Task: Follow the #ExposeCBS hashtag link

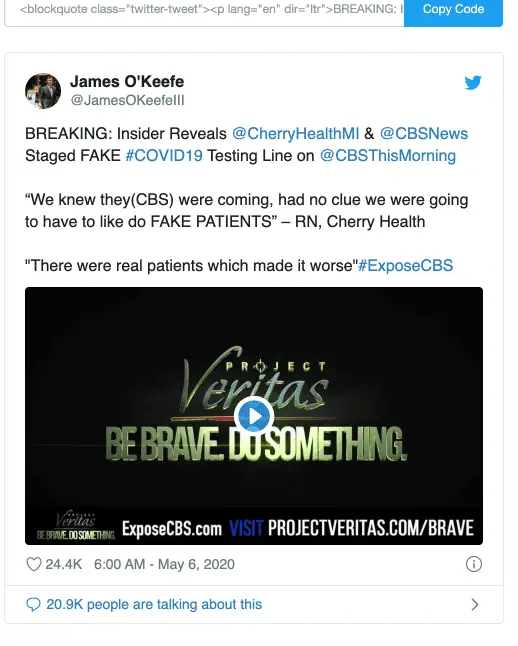Action: [x=405, y=266]
